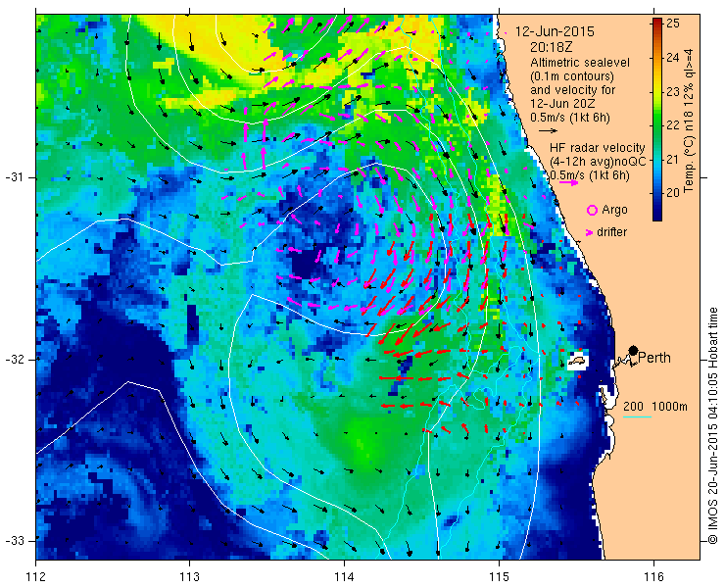The height and width of the screenshot is (588, 725).
Task: Click the 114 longitude axis label
Action: point(344,577)
